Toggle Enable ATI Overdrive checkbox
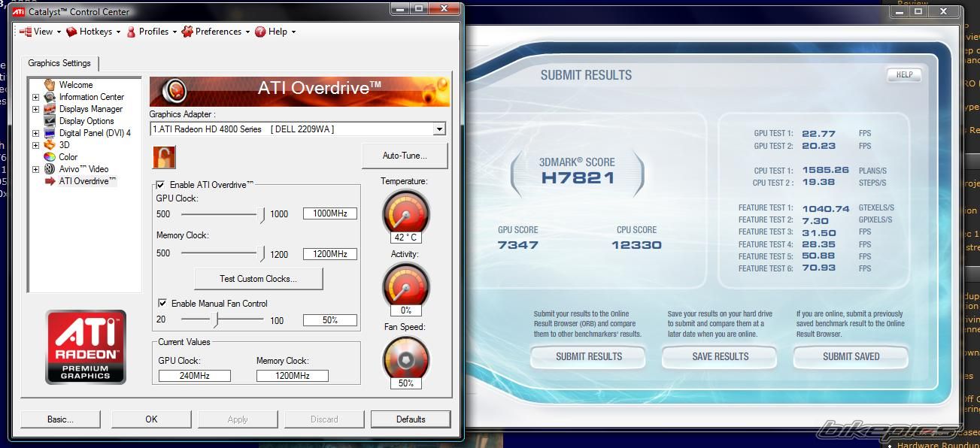The width and height of the screenshot is (980, 448). click(160, 185)
